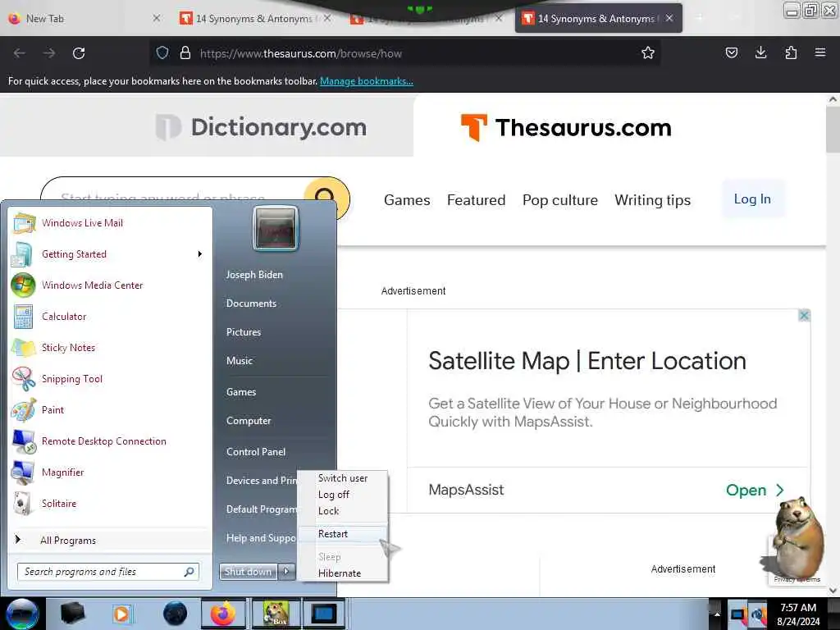Click the forward navigation arrow
This screenshot has width=840, height=630.
pos(49,53)
